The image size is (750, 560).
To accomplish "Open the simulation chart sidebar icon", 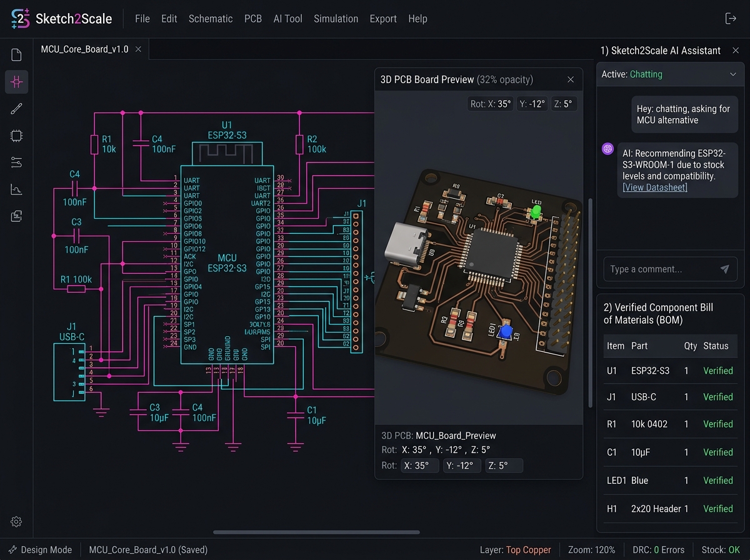I will (17, 189).
